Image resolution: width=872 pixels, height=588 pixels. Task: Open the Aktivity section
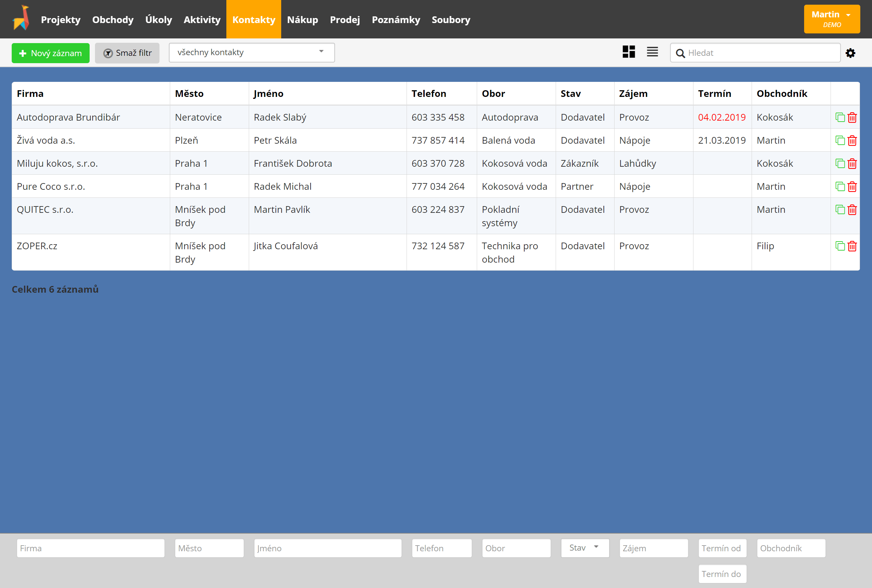click(202, 19)
